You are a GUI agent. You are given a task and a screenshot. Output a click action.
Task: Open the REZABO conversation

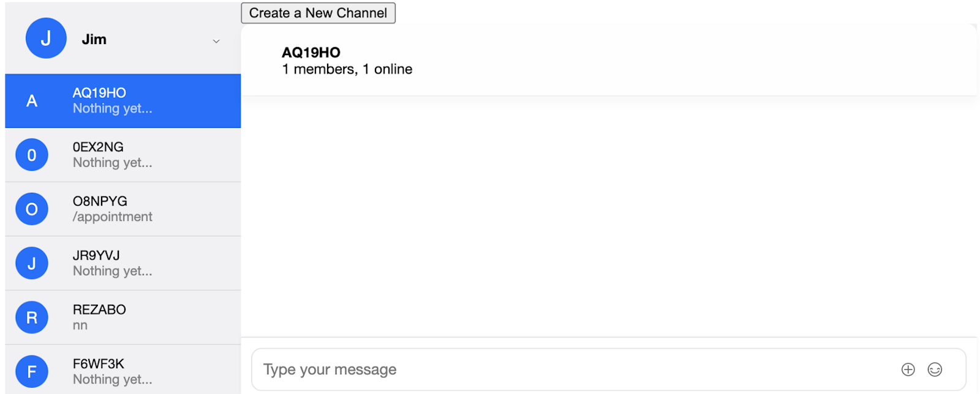coord(123,317)
